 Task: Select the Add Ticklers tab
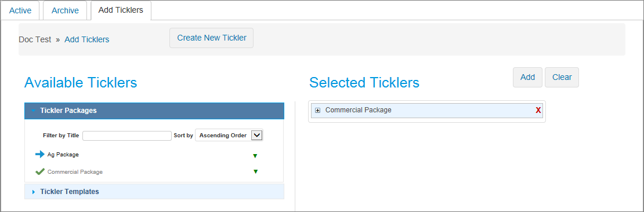(x=121, y=10)
